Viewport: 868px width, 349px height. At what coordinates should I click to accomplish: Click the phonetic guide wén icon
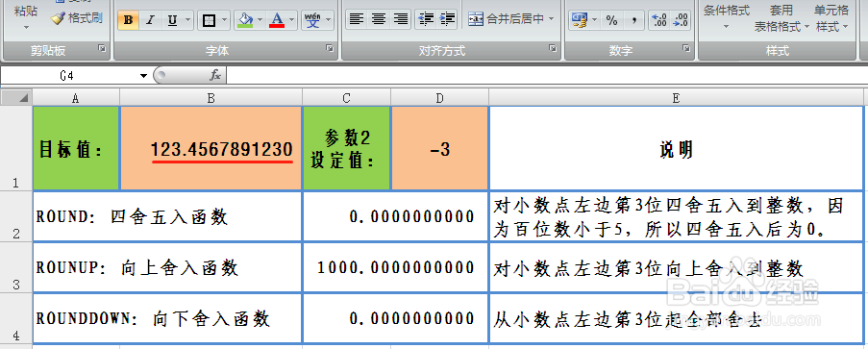[312, 20]
